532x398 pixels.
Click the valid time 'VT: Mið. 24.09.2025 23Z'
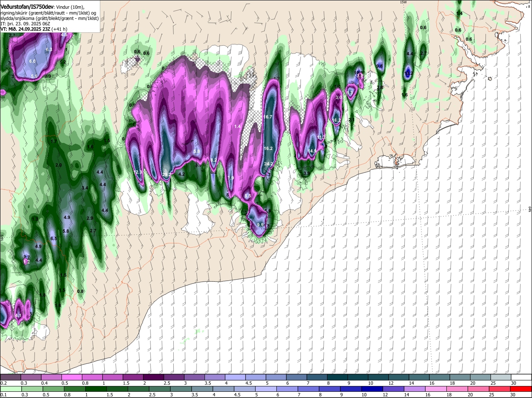click(x=26, y=29)
